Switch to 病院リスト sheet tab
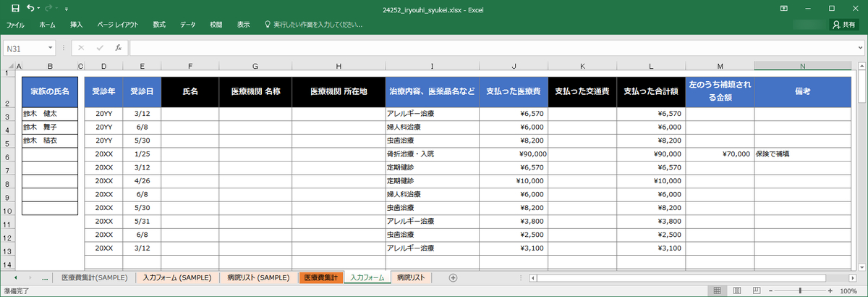This screenshot has height=297, width=868. click(x=412, y=277)
